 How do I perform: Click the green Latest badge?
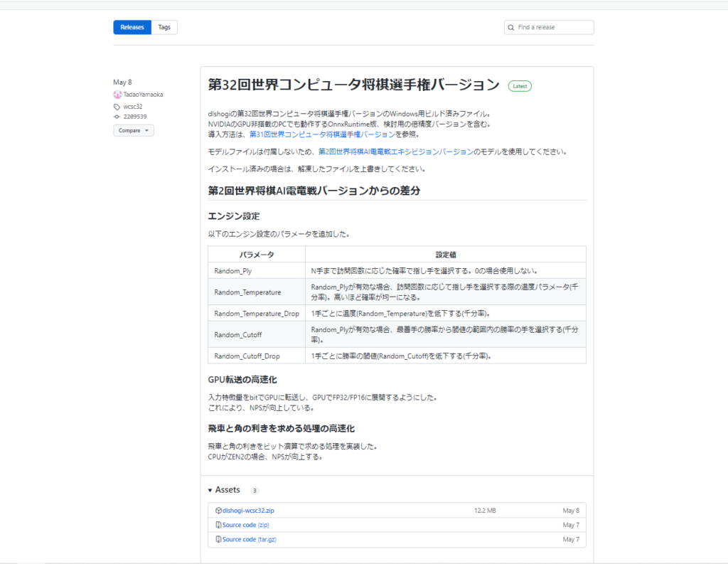519,86
